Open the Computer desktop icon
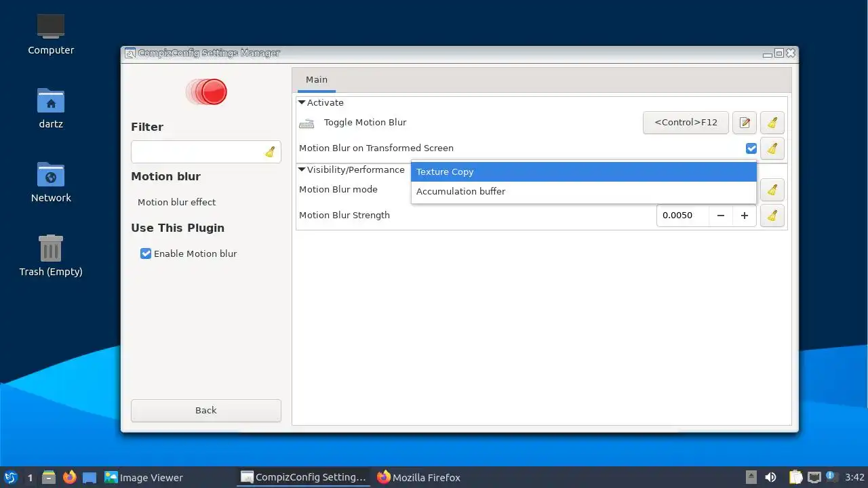This screenshot has height=488, width=868. (x=51, y=34)
